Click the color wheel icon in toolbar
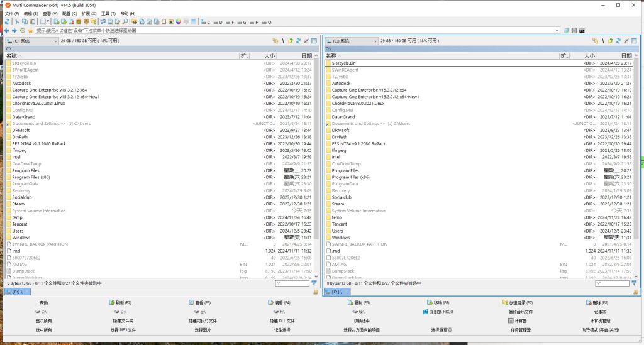This screenshot has height=345, width=644. [179, 22]
